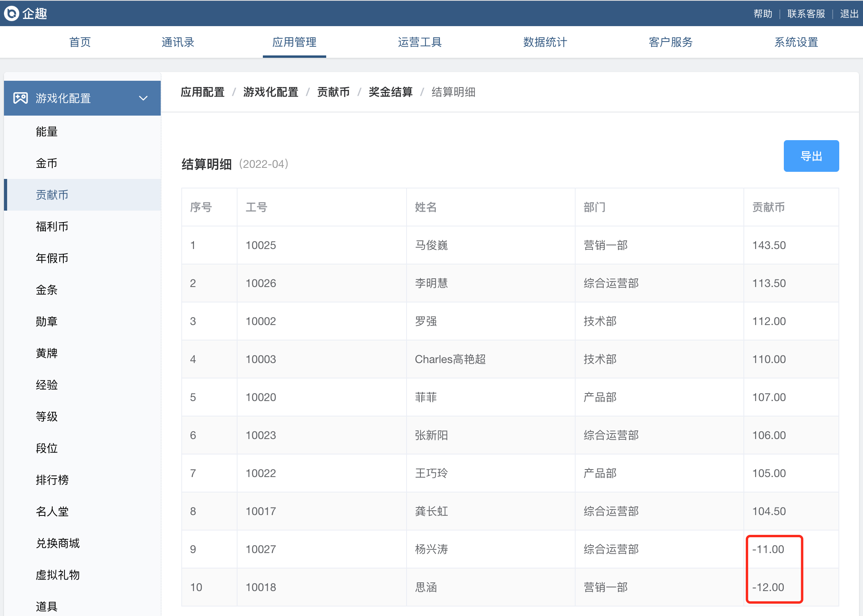Go to the 数据统计 tab

pyautogui.click(x=545, y=42)
